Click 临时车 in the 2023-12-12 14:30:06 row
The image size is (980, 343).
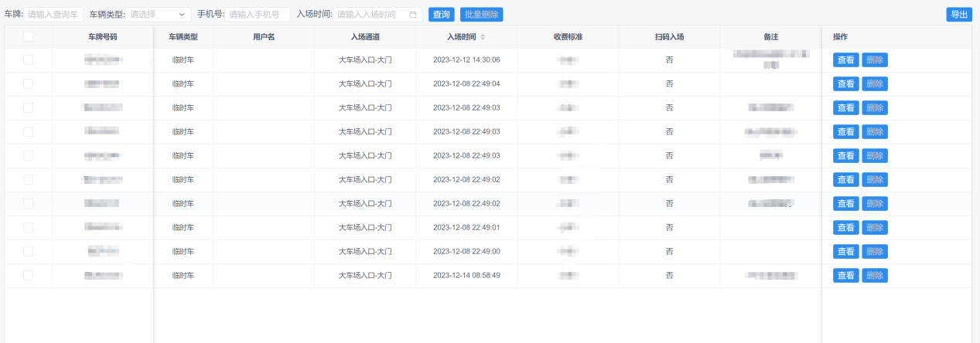pos(183,59)
